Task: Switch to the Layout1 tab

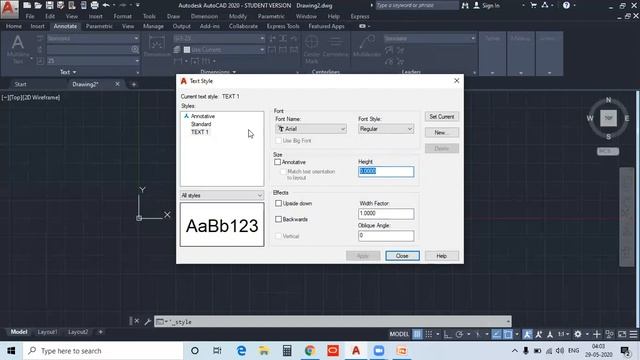Action: coord(47,332)
